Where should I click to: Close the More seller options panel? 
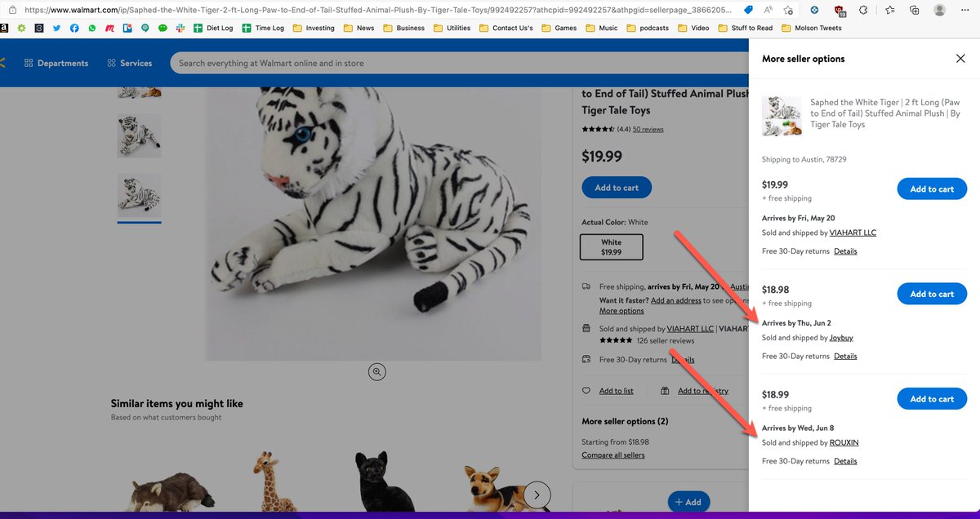[x=960, y=59]
